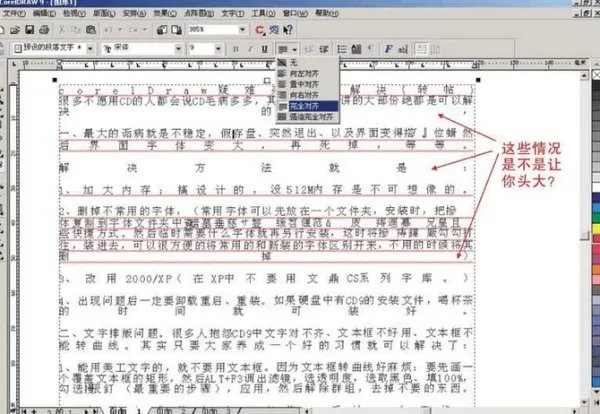
Task: Select 向左对齐 left align option
Action: tap(307, 73)
